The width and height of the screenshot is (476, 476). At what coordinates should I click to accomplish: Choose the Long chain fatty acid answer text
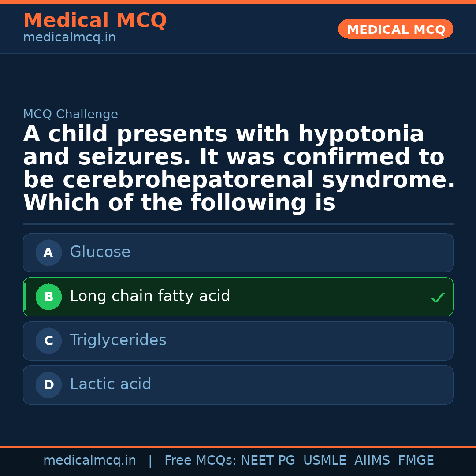tap(150, 296)
